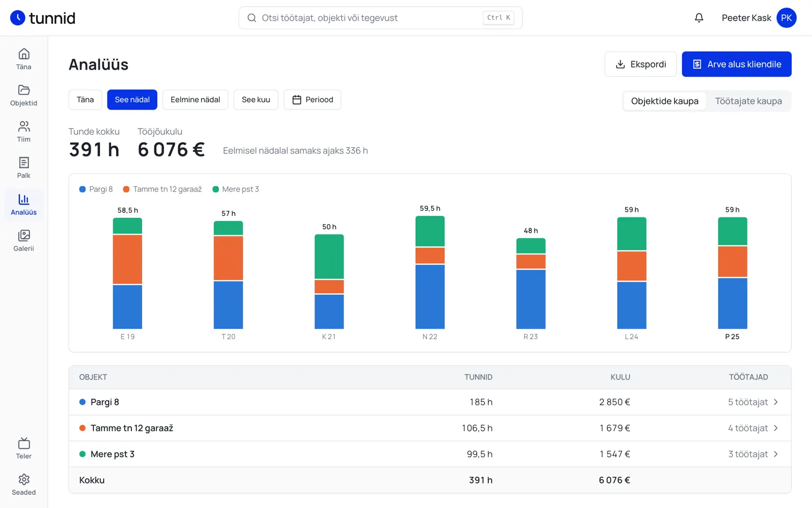Image resolution: width=812 pixels, height=508 pixels.
Task: Click blue Pargi 8 legend swatch
Action: (x=82, y=189)
